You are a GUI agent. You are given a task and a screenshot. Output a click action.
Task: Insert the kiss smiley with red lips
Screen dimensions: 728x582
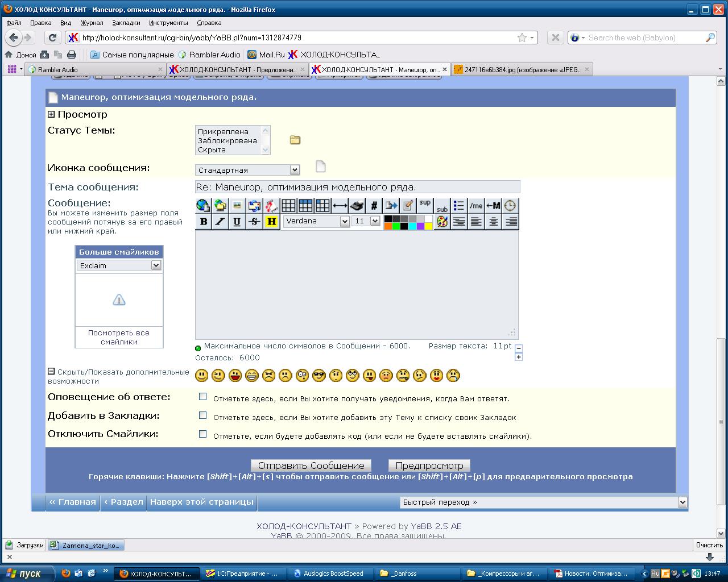pyautogui.click(x=436, y=375)
